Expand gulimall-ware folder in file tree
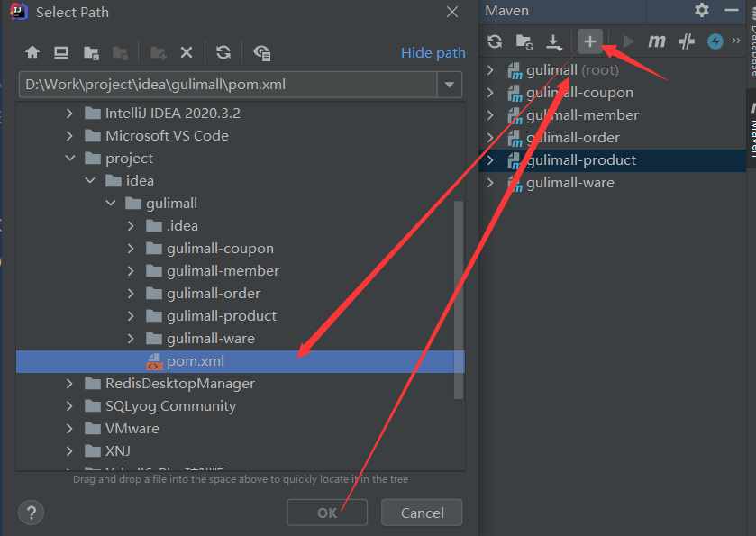 [131, 339]
